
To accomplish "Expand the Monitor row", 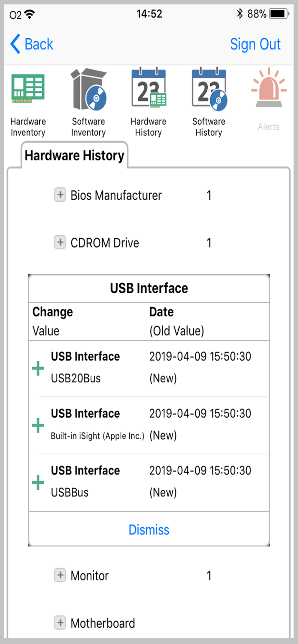I will point(60,575).
